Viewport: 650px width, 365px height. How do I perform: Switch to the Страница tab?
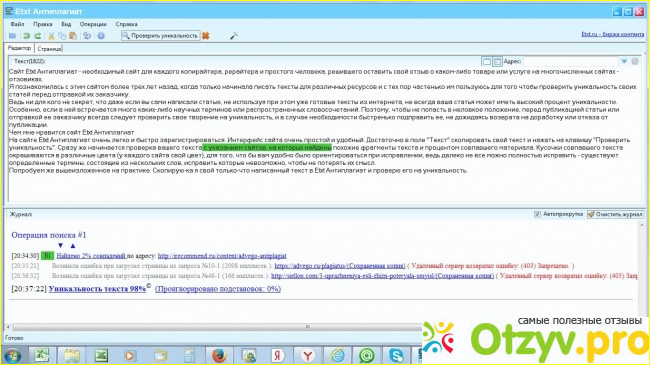[49, 49]
